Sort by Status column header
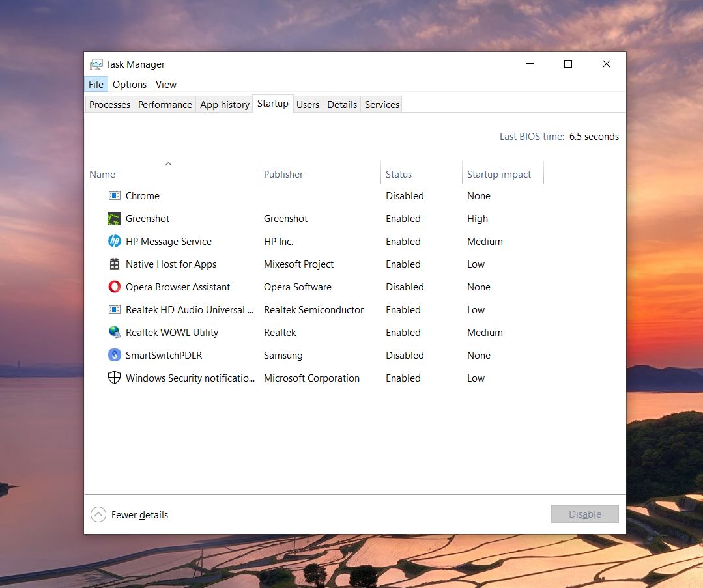The image size is (703, 588). [x=422, y=173]
